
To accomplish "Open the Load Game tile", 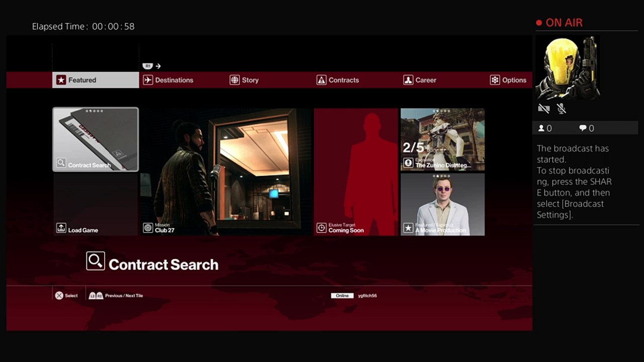I will pyautogui.click(x=96, y=205).
